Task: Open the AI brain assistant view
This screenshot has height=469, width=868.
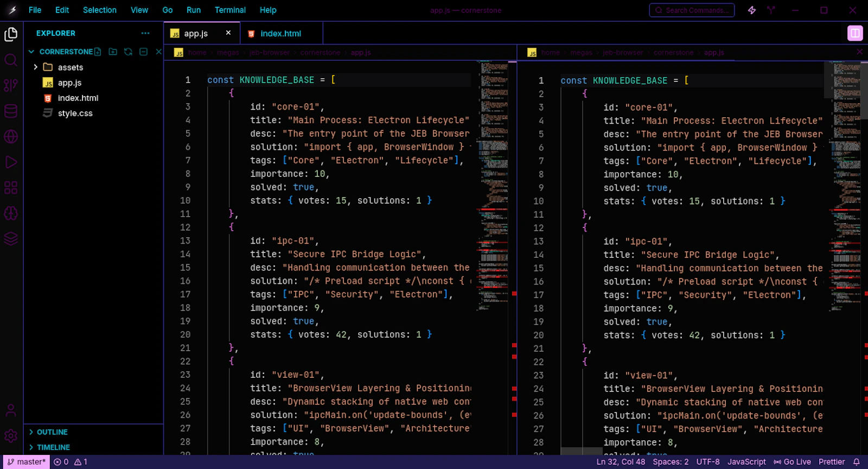Action: tap(11, 213)
